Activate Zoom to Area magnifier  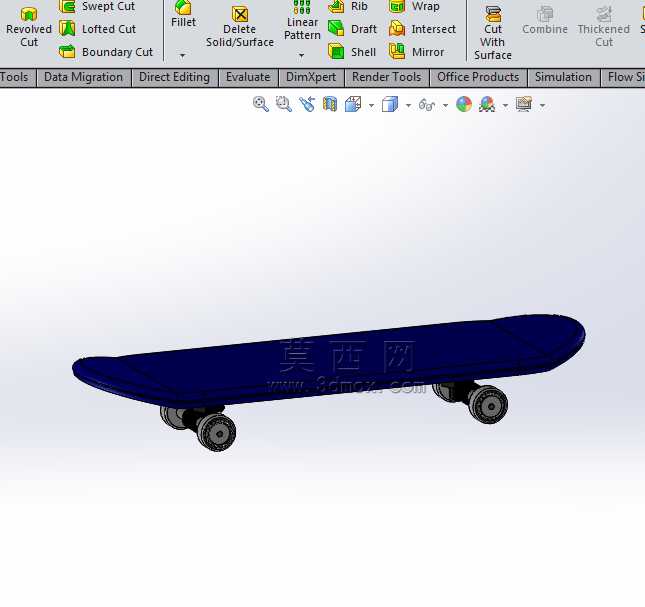284,104
